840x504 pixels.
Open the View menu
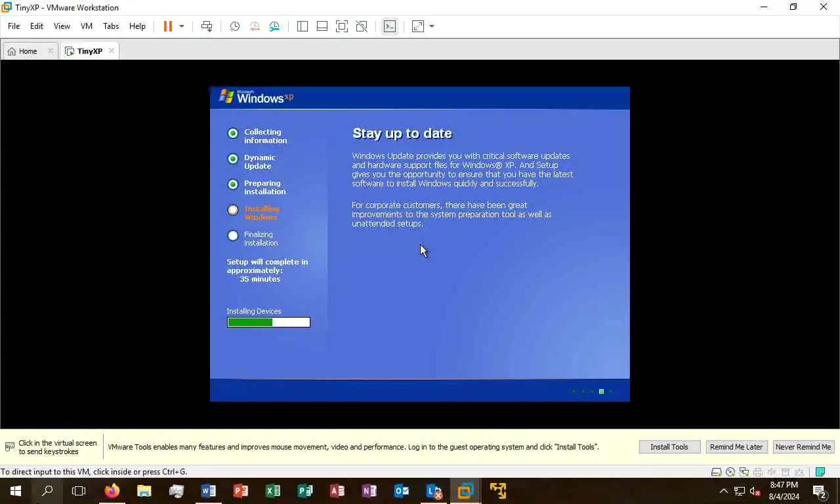coord(62,26)
